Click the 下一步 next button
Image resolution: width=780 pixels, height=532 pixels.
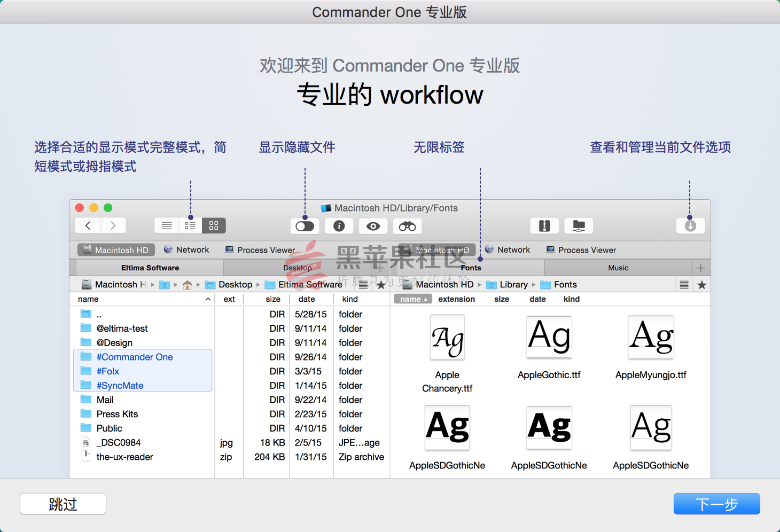(x=717, y=504)
